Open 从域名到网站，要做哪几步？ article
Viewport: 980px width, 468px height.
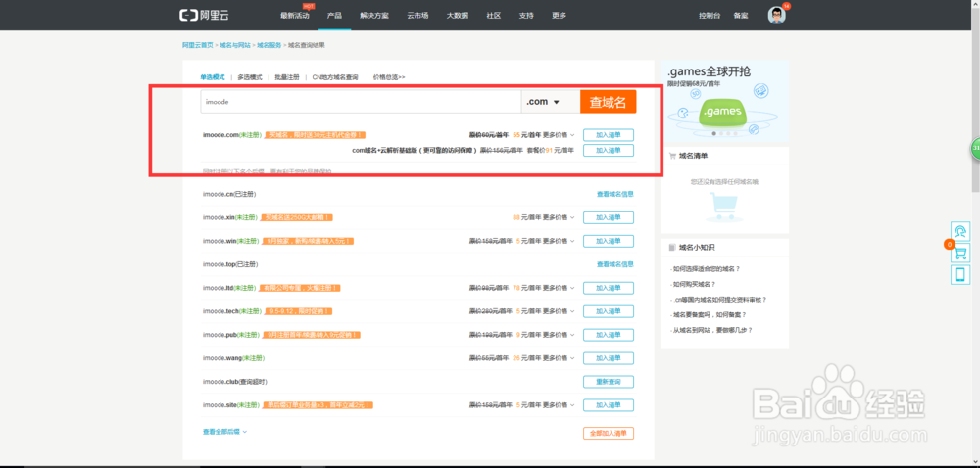coord(711,330)
